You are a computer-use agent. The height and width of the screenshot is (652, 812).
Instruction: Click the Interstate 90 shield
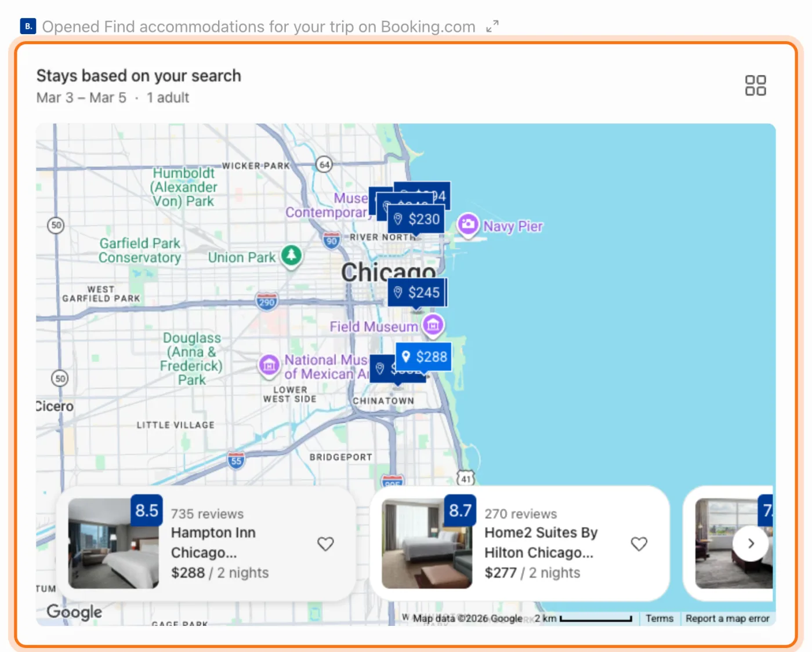[x=331, y=240]
